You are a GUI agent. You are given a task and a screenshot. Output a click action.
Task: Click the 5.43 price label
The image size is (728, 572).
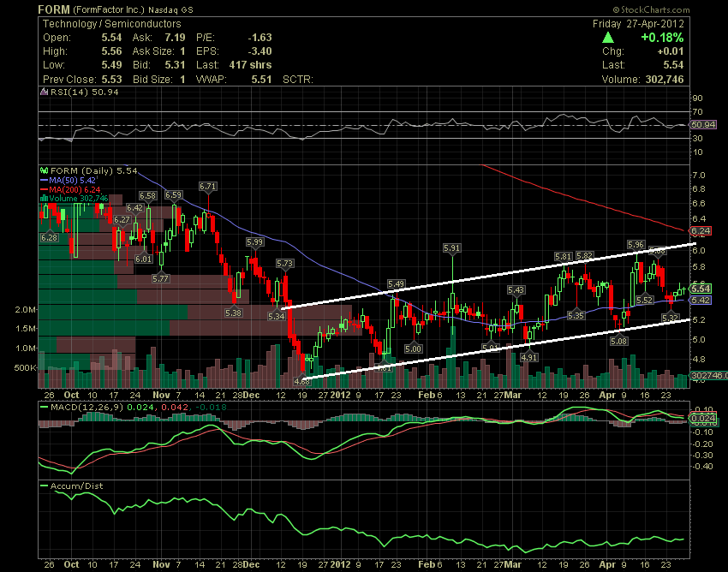[516, 289]
